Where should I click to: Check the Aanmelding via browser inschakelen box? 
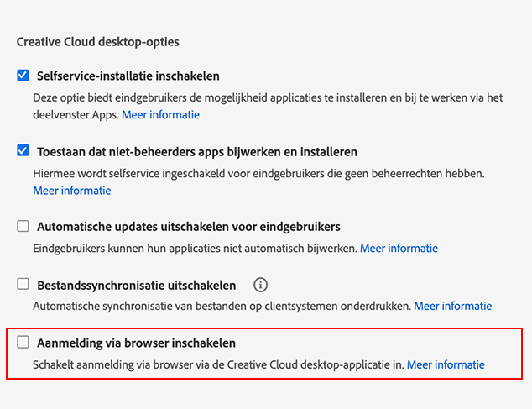(x=23, y=343)
